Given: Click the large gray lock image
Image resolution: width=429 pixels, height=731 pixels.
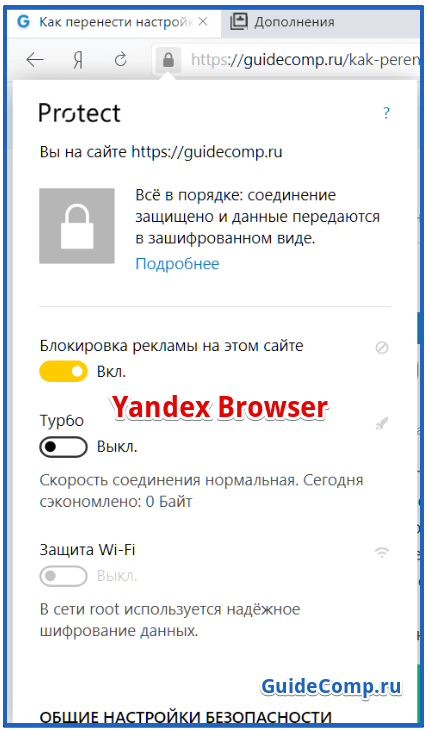Looking at the screenshot, I should (x=77, y=226).
